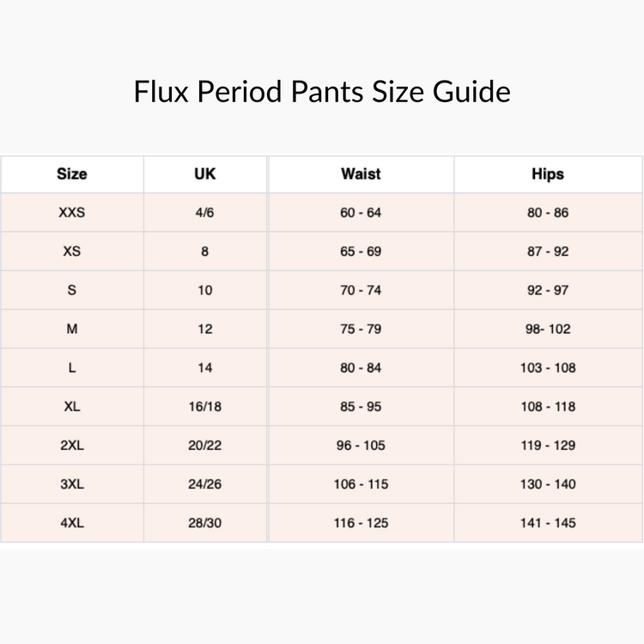Select the waist 60 - 64 cell
The image size is (644, 644).
pyautogui.click(x=361, y=213)
